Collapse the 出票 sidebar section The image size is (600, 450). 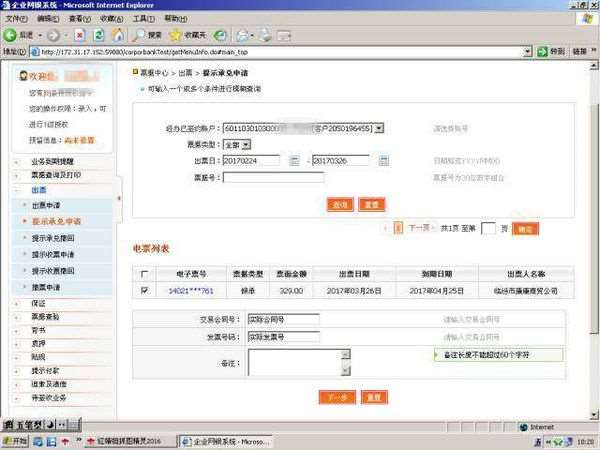click(x=16, y=190)
